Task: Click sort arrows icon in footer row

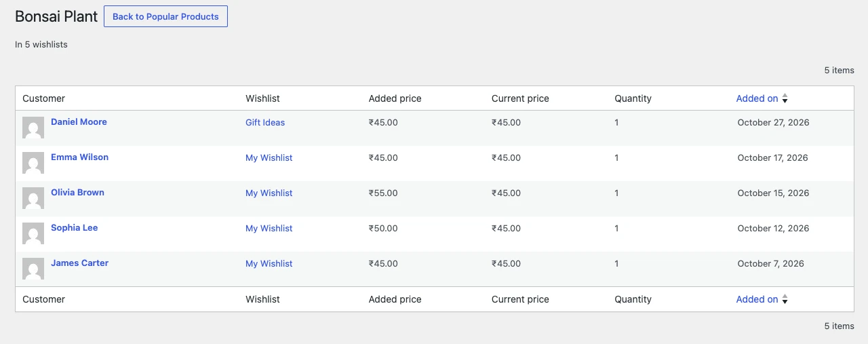Action: coord(785,299)
